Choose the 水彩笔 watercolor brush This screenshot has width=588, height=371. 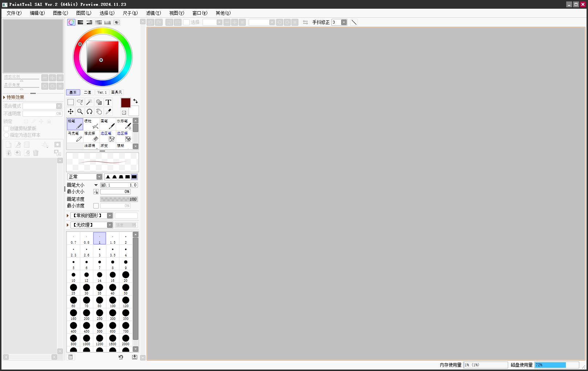[x=124, y=124]
